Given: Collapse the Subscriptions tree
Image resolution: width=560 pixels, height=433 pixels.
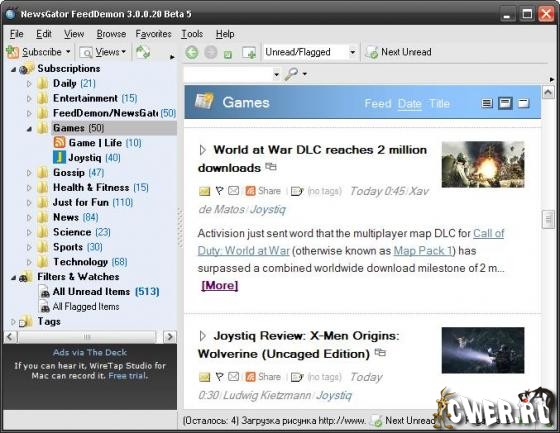Looking at the screenshot, I should [x=13, y=69].
